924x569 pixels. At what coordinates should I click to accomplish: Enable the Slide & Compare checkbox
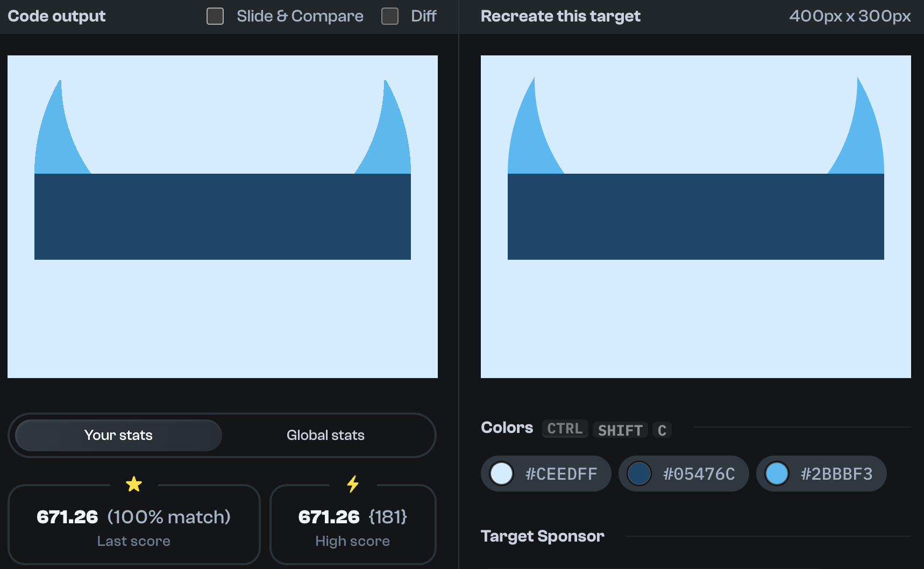click(215, 16)
